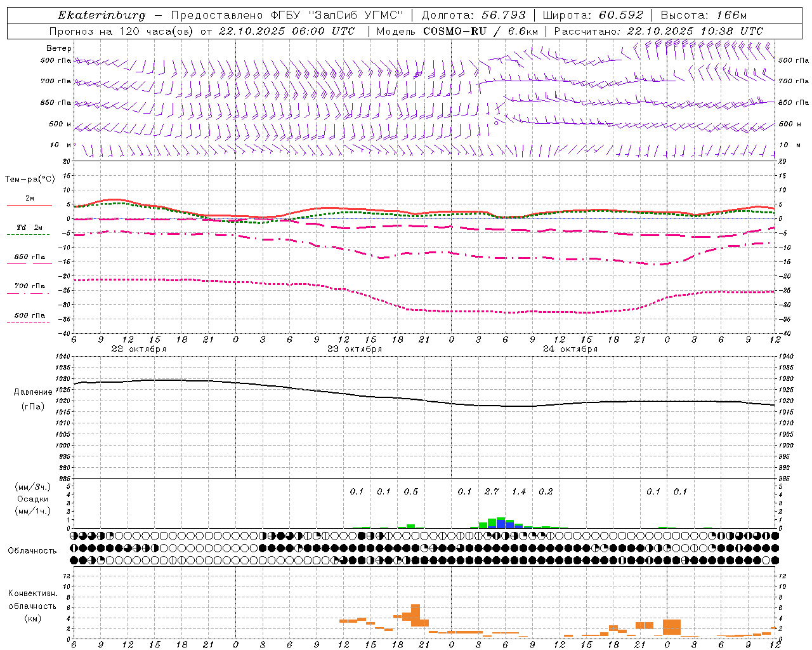The image size is (812, 650).
Task: Click the '23 октября' date label
Action: click(355, 349)
